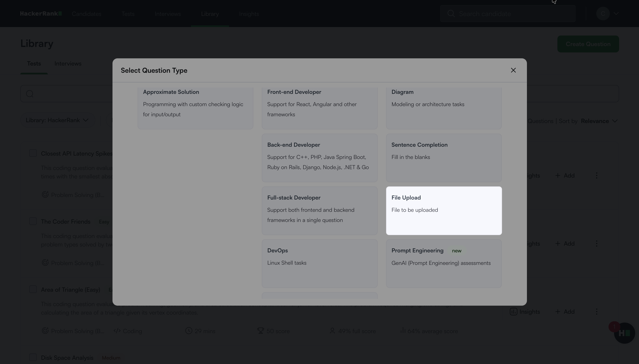Click the HackerRank logo in the header
639x364 pixels.
click(x=41, y=14)
